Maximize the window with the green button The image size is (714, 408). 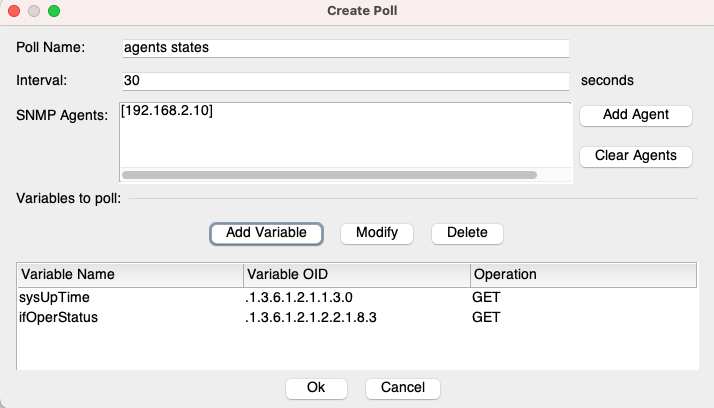54,11
